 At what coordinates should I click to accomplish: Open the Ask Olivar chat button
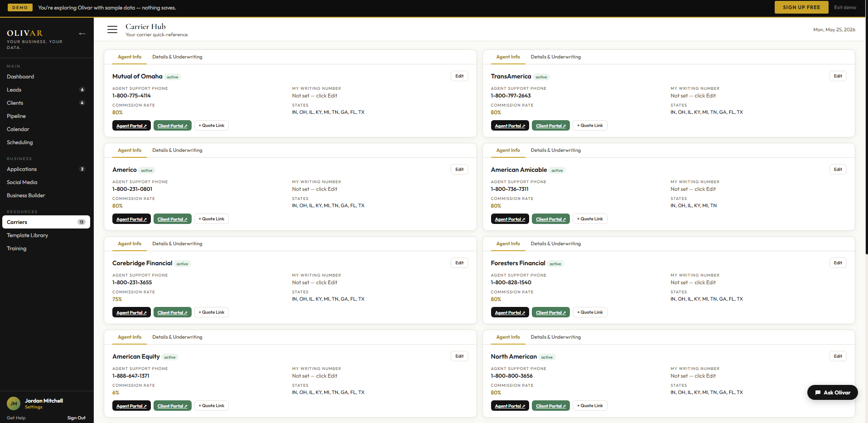click(x=832, y=393)
